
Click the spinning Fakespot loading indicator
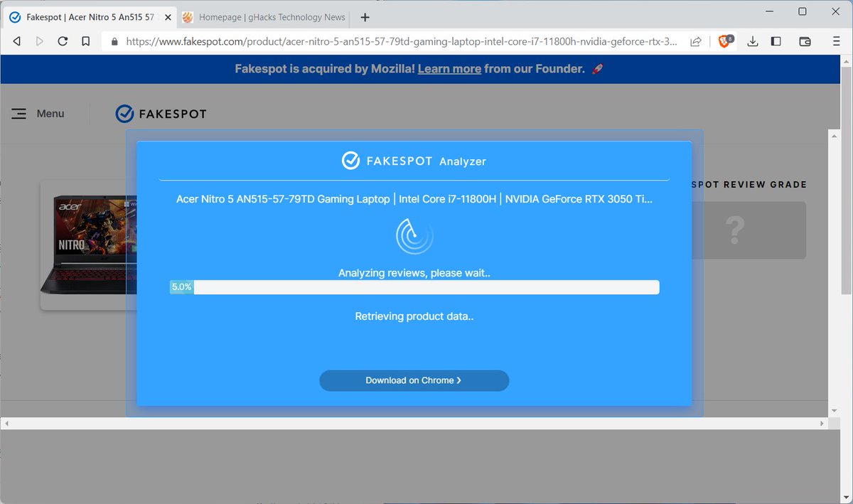tap(414, 235)
